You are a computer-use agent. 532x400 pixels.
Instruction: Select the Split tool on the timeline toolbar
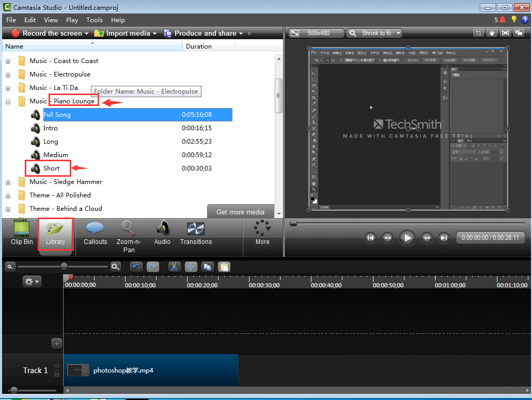point(191,267)
